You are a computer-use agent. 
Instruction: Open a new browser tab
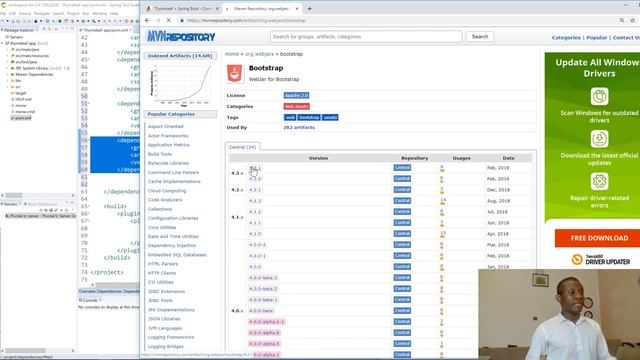pyautogui.click(x=309, y=8)
